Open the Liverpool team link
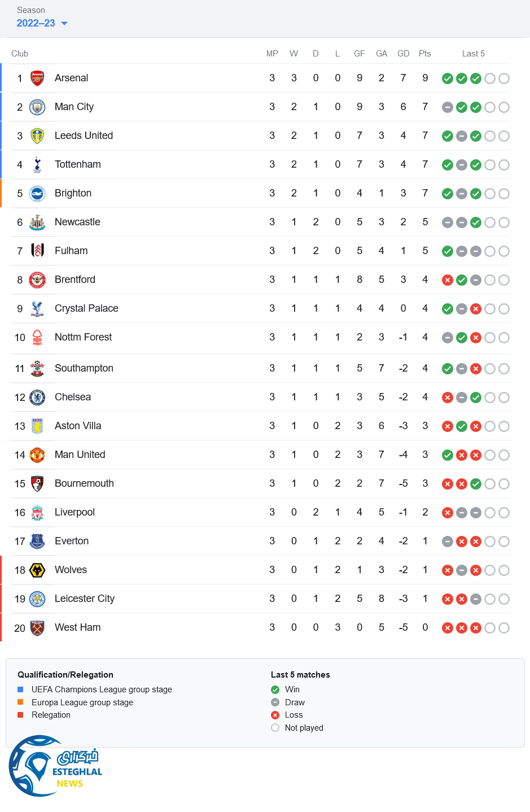 tap(75, 512)
